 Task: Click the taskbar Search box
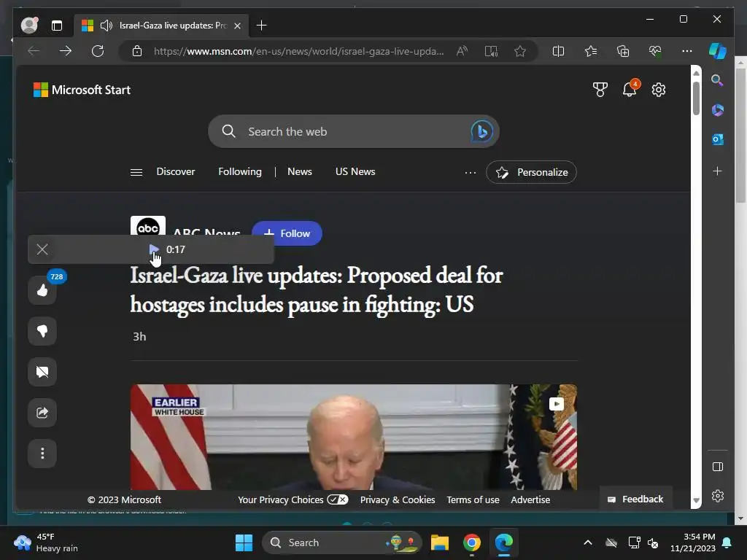coord(342,542)
